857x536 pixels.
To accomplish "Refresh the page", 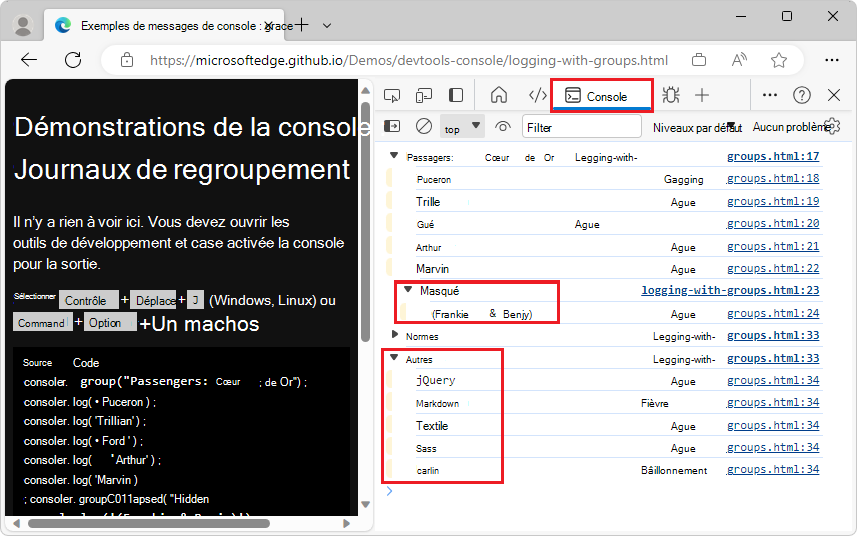I will [x=73, y=60].
